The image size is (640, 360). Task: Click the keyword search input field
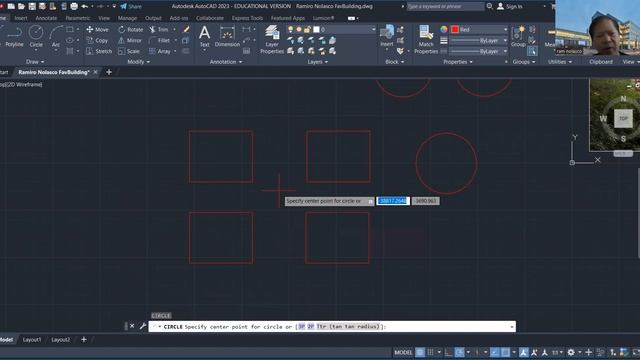point(445,6)
